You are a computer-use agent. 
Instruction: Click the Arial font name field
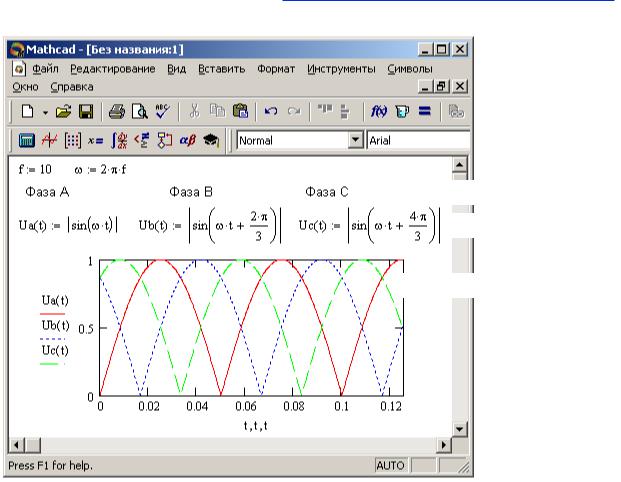tap(419, 140)
